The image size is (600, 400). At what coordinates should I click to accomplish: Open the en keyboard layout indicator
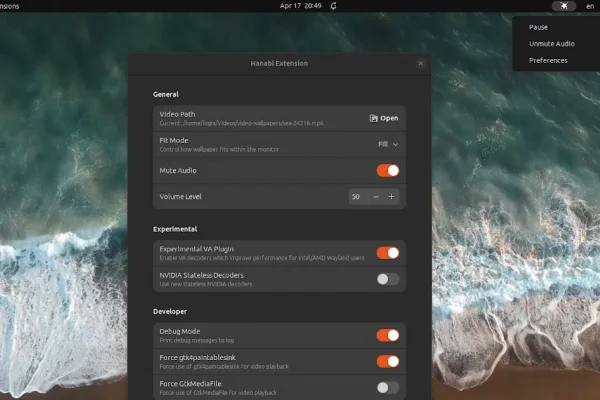(590, 6)
